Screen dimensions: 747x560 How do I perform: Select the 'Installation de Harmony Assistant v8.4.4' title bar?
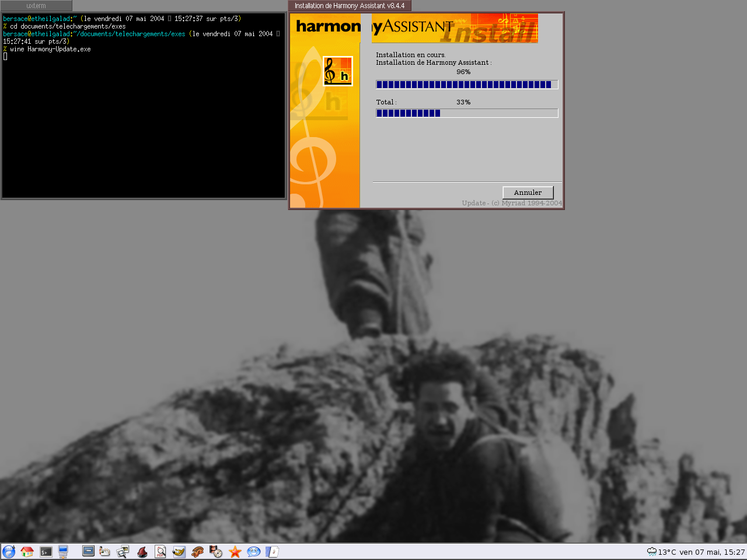tap(350, 6)
